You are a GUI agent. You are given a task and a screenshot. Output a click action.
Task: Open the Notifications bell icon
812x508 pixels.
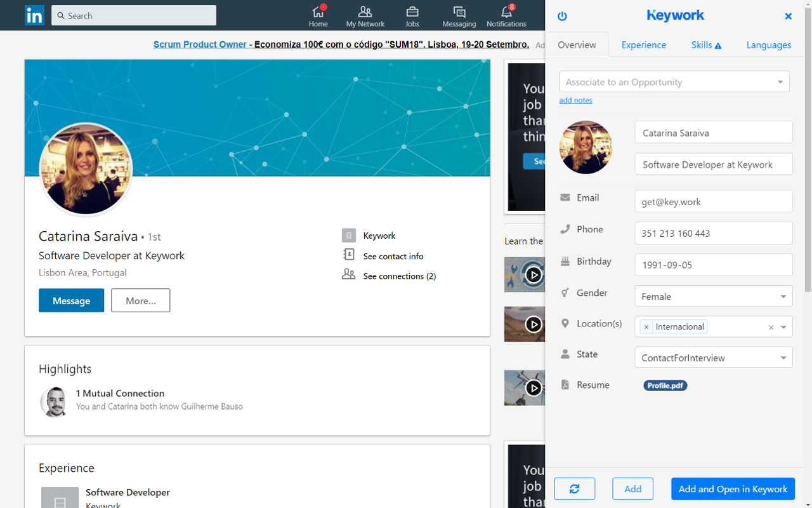506,11
